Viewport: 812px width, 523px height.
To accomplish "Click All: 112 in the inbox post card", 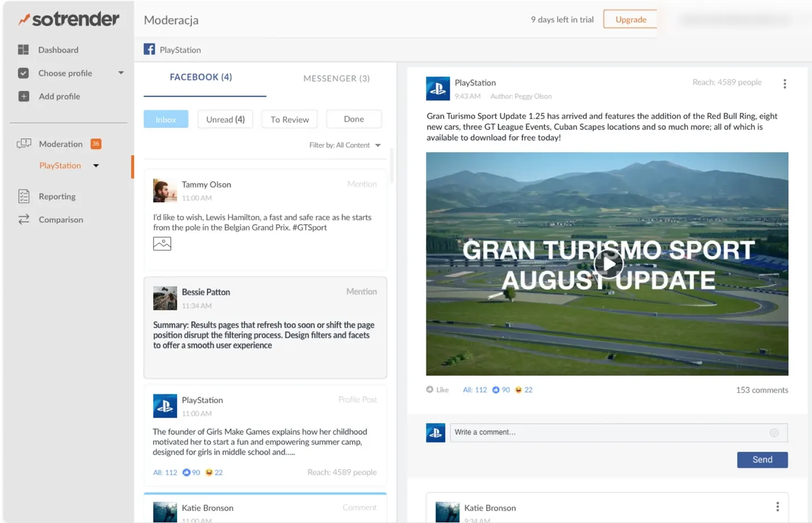I will coord(165,472).
